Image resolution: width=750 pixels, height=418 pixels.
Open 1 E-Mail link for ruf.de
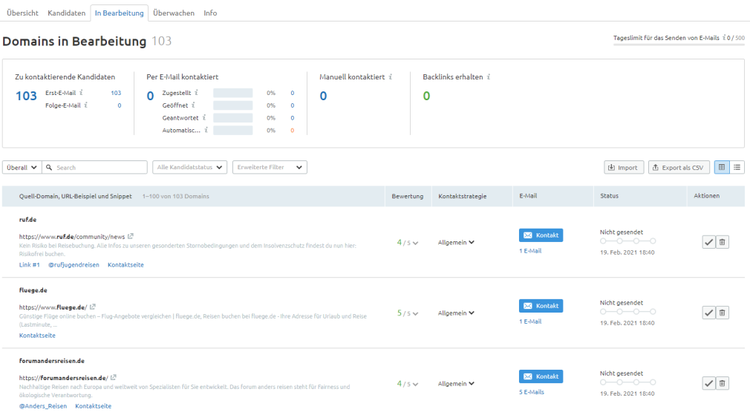coord(530,251)
